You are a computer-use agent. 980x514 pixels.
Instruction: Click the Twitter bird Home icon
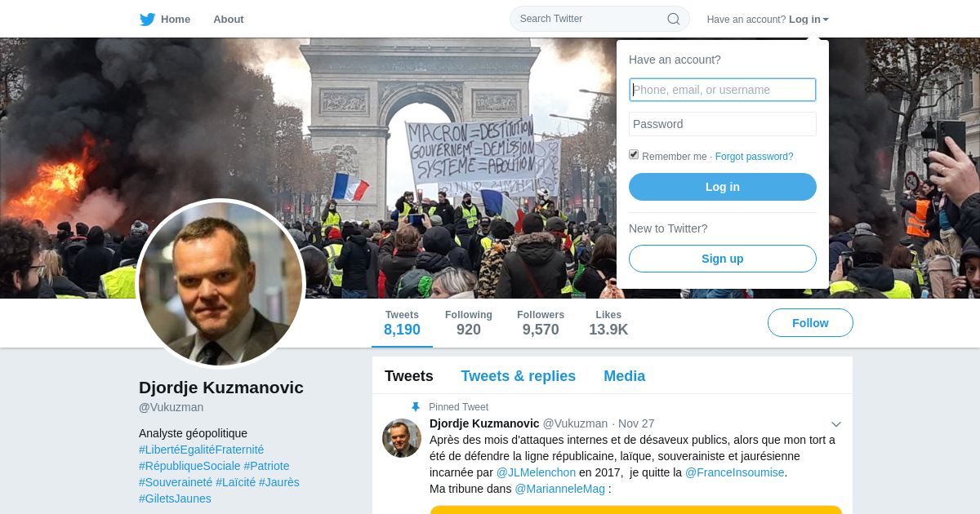[x=147, y=19]
